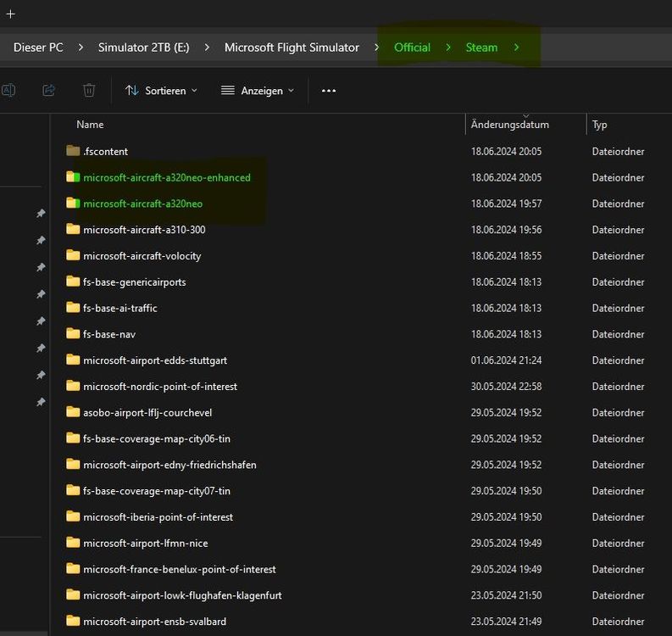Click the fs-base-nav folder icon
672x636 pixels.
pos(73,334)
